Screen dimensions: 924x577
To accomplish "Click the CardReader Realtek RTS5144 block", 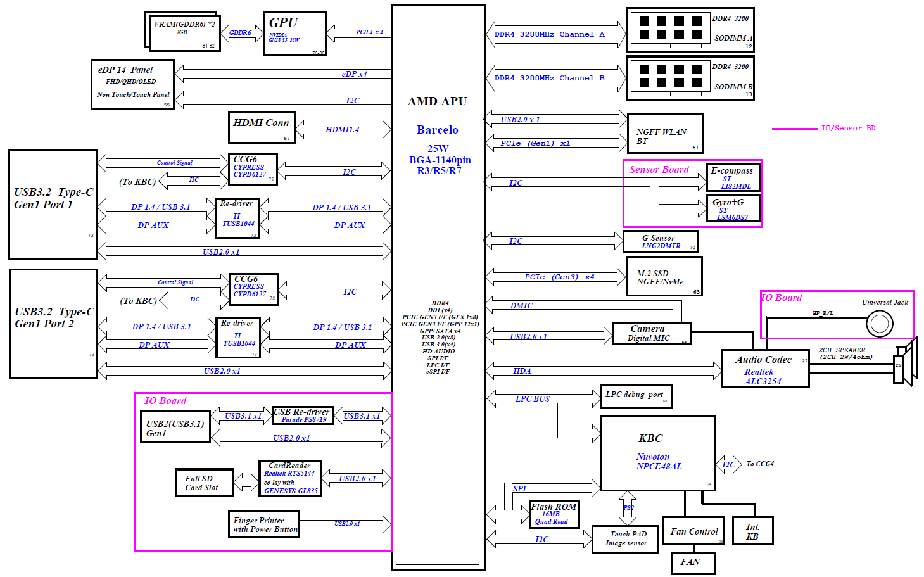I will pos(291,478).
